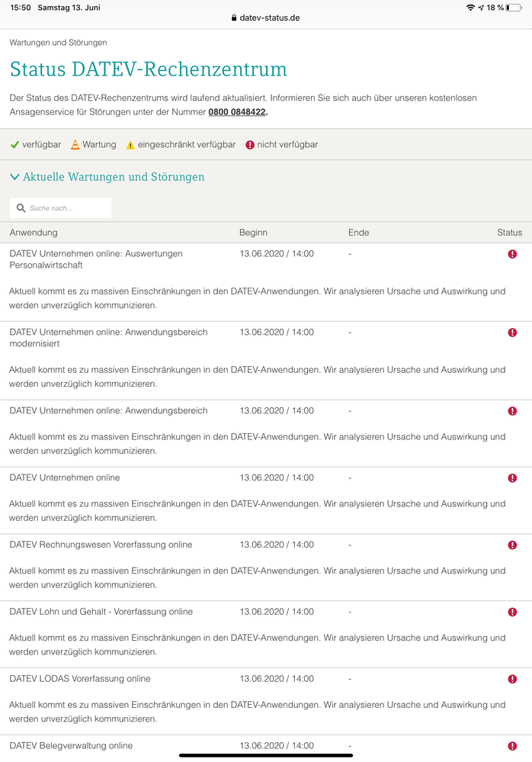Click status icon for LODAS Vorerfassung online
This screenshot has width=532, height=762.
[512, 680]
